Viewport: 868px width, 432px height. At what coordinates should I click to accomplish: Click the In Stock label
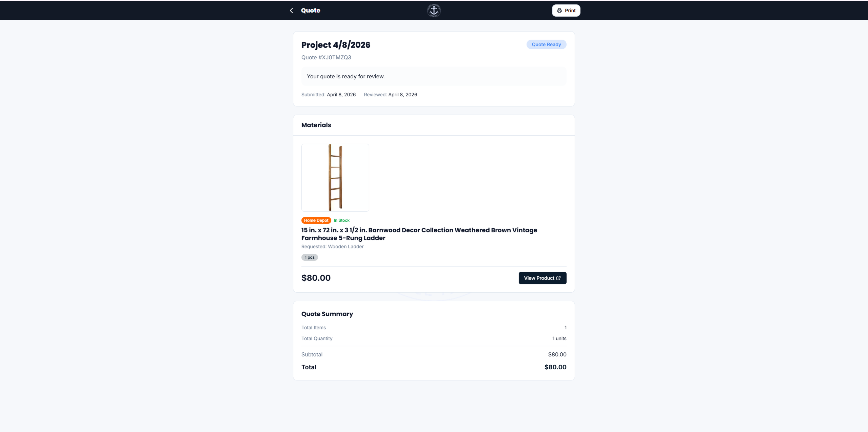coord(341,220)
